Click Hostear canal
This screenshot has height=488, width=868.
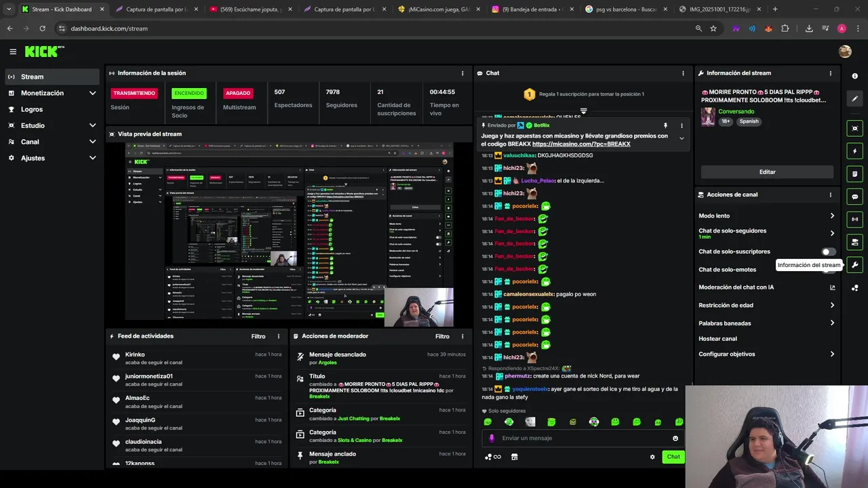click(717, 339)
